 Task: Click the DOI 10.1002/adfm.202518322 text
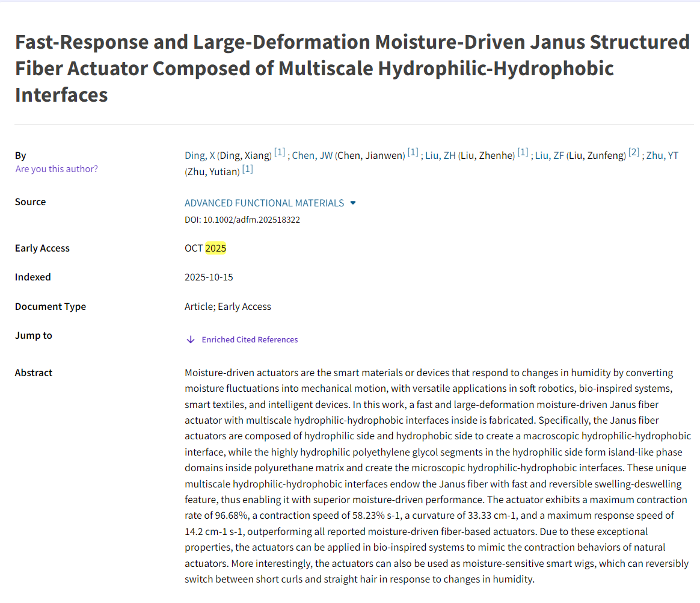coord(242,220)
